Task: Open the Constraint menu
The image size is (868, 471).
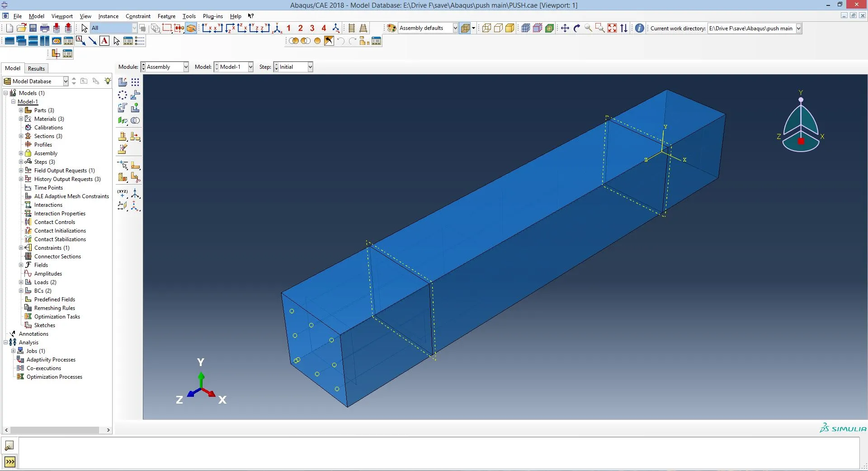Action: tap(138, 16)
